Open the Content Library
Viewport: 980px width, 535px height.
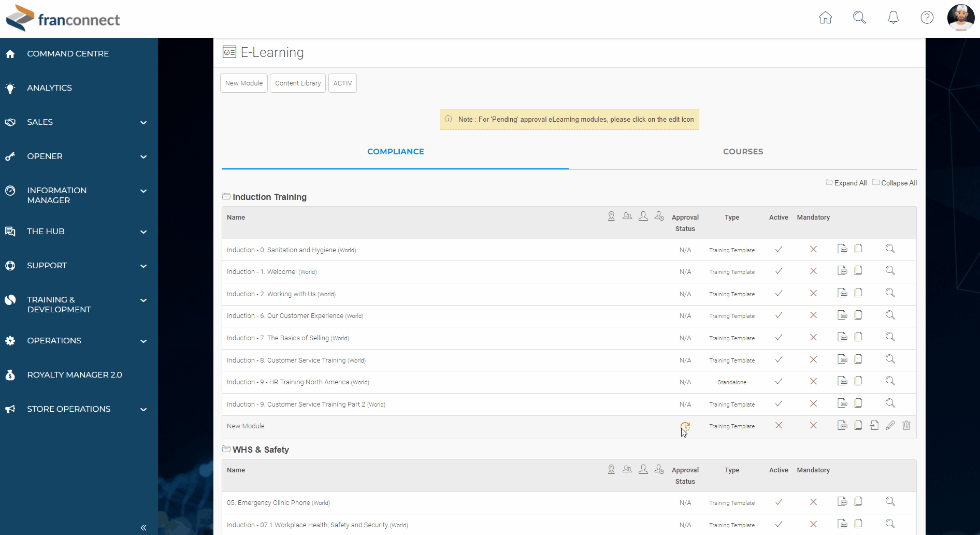[x=298, y=83]
